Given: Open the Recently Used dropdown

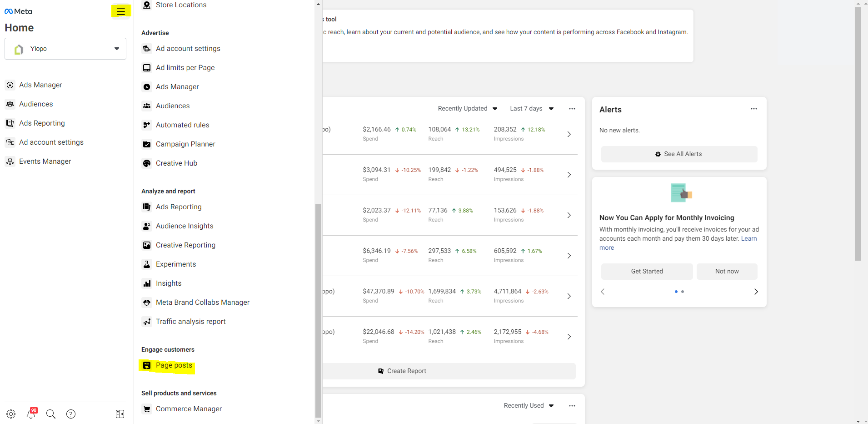Looking at the screenshot, I should point(528,405).
